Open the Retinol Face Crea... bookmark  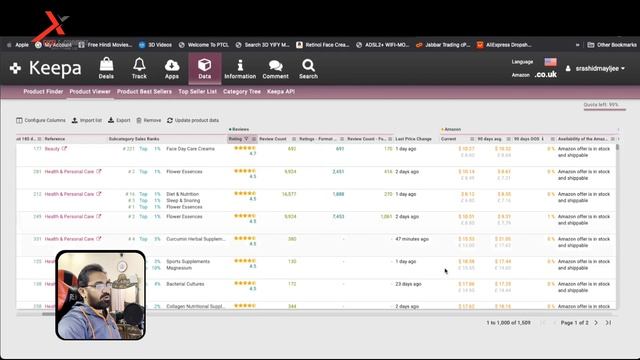(323, 45)
